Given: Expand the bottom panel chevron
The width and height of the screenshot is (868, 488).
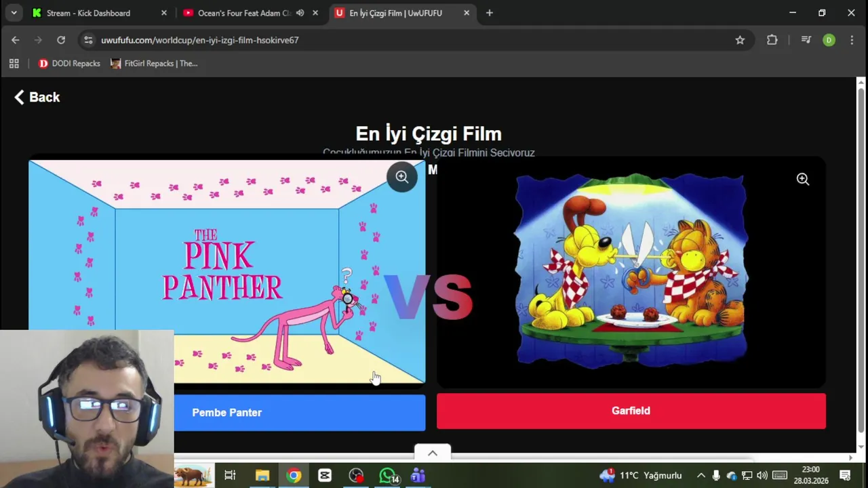Looking at the screenshot, I should (433, 453).
